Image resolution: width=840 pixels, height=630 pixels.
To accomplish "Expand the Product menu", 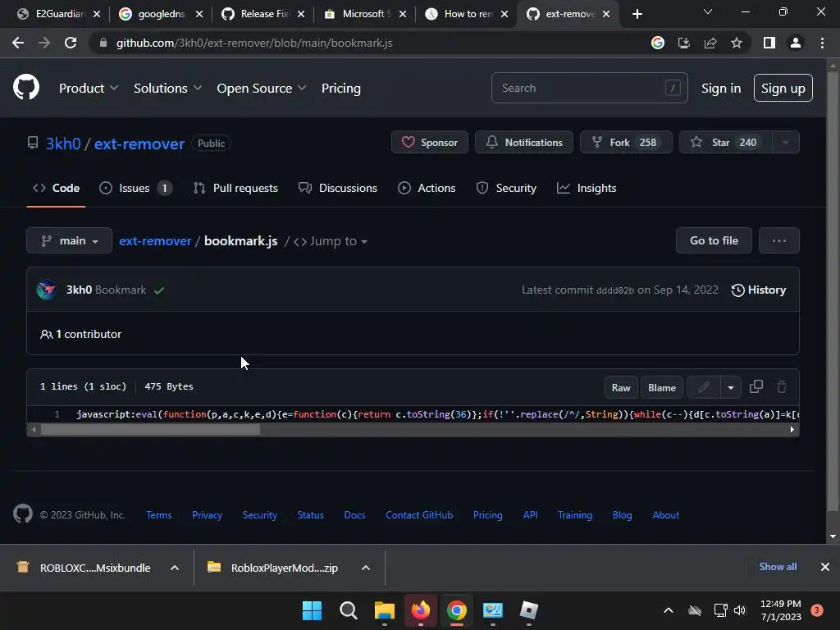I will coord(89,88).
